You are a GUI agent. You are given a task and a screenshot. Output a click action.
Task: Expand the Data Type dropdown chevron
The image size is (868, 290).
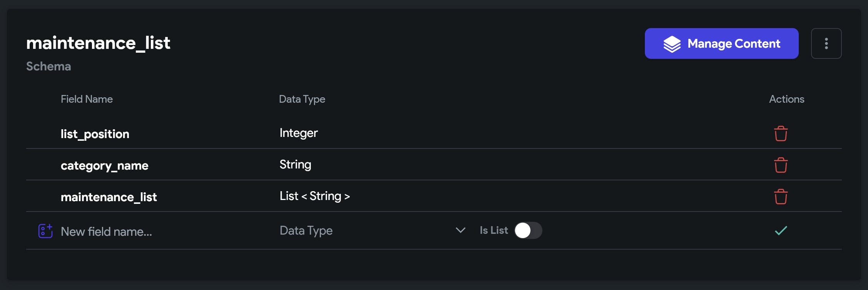coord(461,230)
